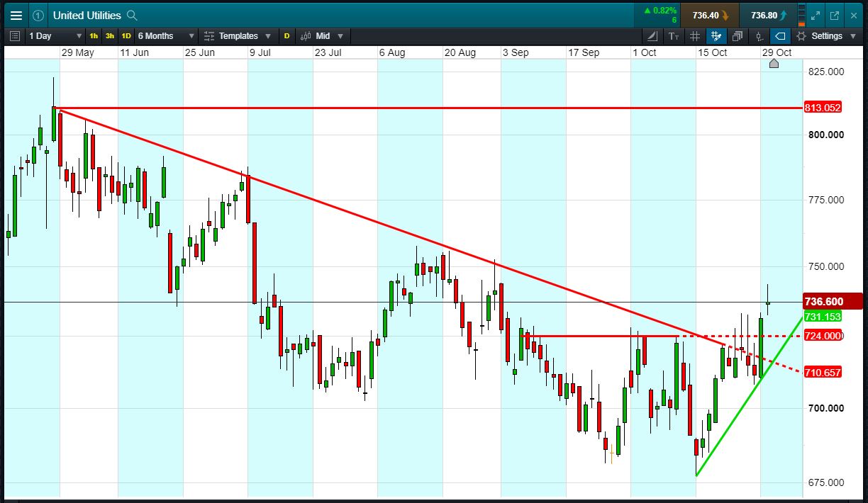This screenshot has width=868, height=503.
Task: Click the candlestick chart type icon
Action: pyautogui.click(x=306, y=36)
